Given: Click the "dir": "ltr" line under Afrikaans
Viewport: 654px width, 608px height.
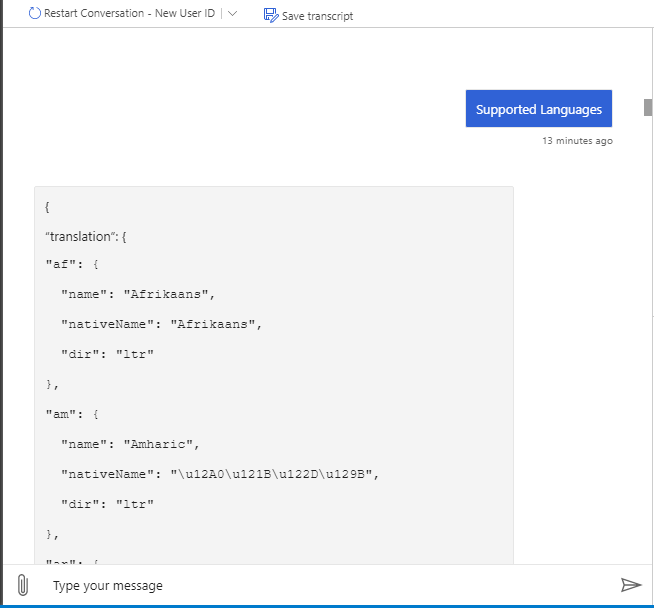Looking at the screenshot, I should [x=107, y=354].
